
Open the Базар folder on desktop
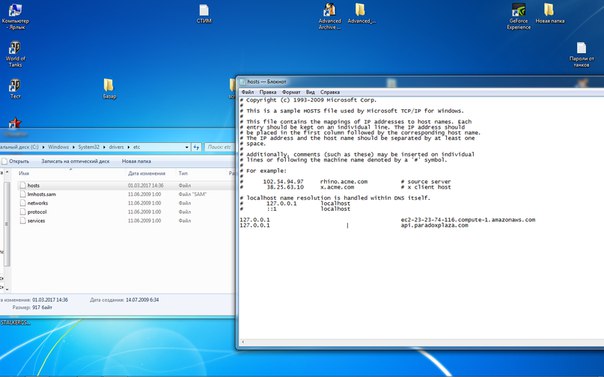pyautogui.click(x=109, y=89)
